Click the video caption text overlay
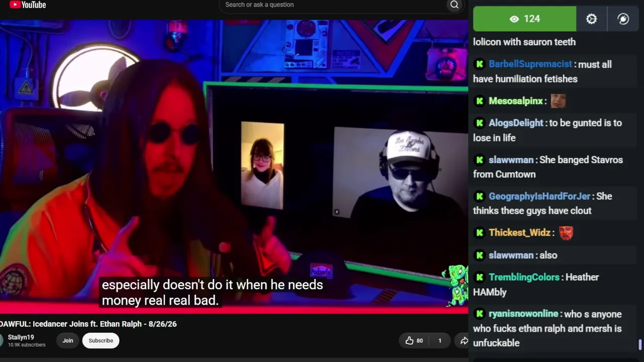Viewport: 644px width, 362px height. [212, 293]
